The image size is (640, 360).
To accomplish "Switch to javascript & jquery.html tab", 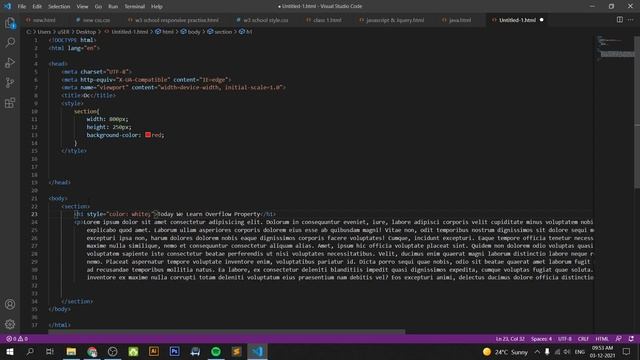I will point(395,20).
